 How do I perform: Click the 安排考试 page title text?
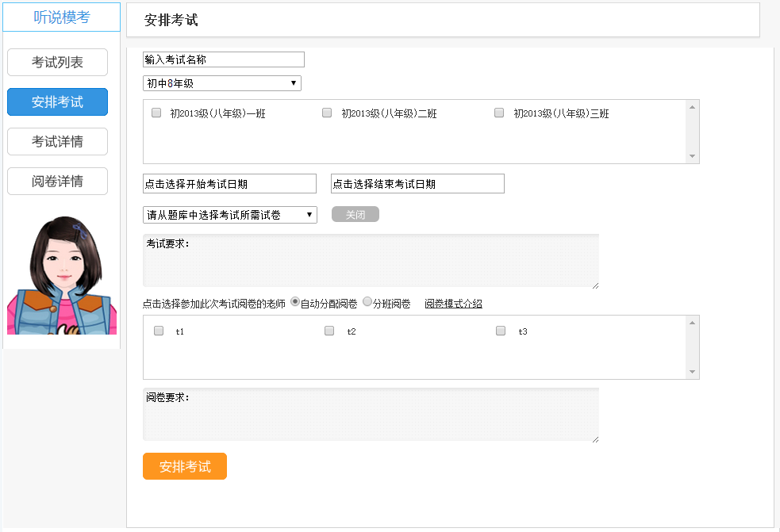(171, 20)
